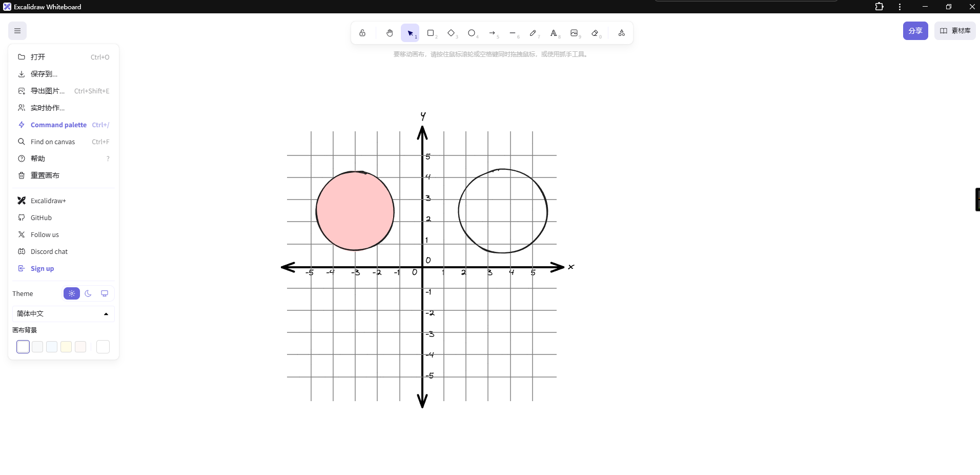Select the Insert image tool

pyautogui.click(x=574, y=33)
